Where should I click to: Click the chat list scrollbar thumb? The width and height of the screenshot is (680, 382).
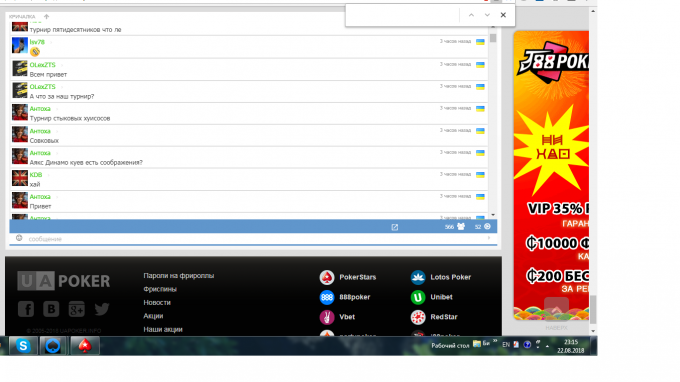coord(493,37)
